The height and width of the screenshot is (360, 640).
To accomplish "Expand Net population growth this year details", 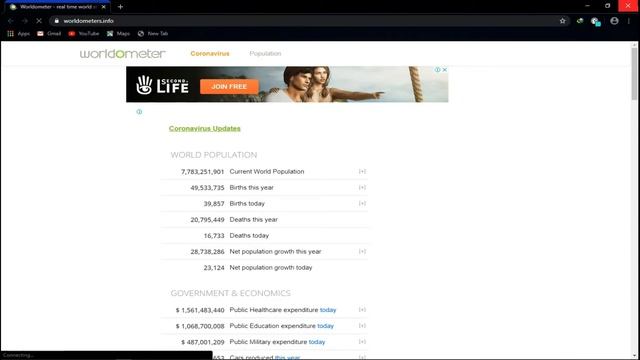I will click(x=362, y=251).
